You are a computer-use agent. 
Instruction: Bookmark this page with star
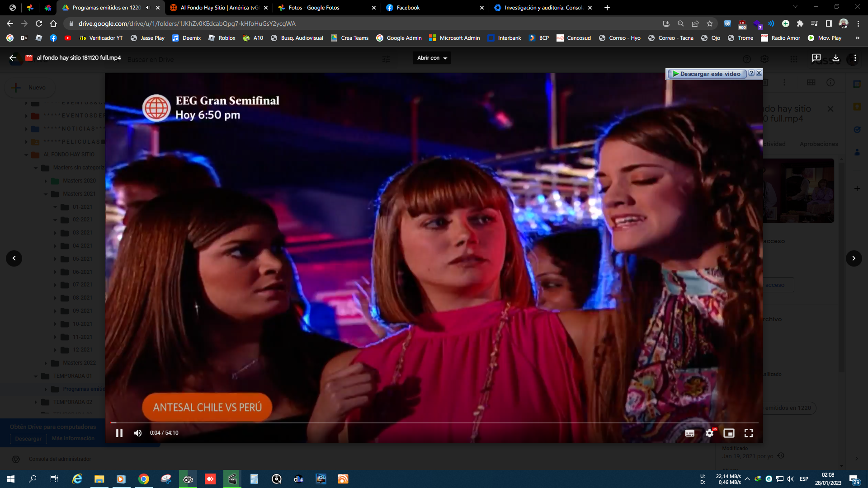pos(710,23)
